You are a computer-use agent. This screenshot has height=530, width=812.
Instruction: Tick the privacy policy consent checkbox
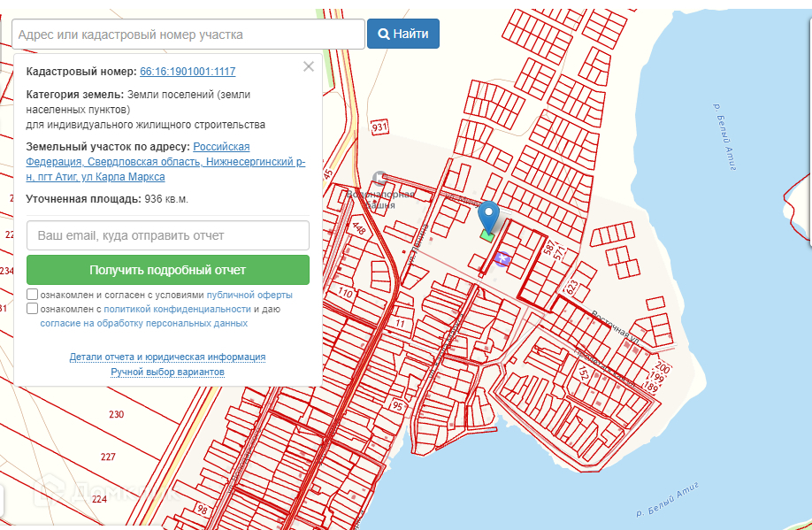click(x=32, y=309)
